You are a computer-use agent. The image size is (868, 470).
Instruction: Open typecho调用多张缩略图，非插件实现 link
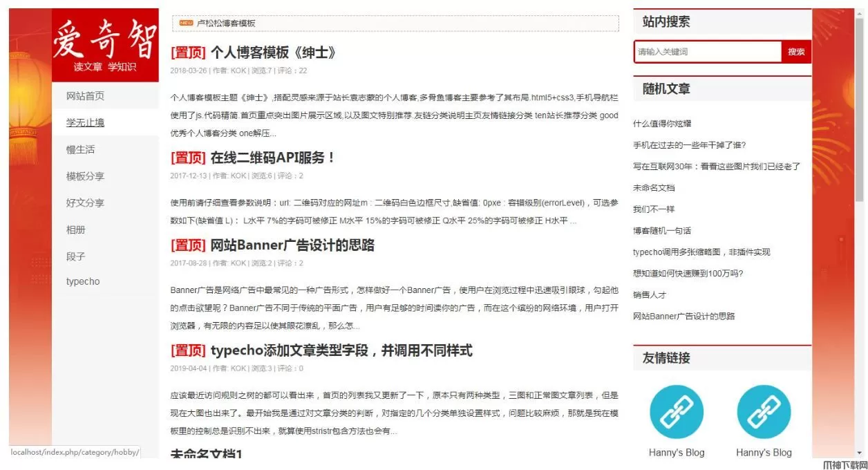coord(701,252)
